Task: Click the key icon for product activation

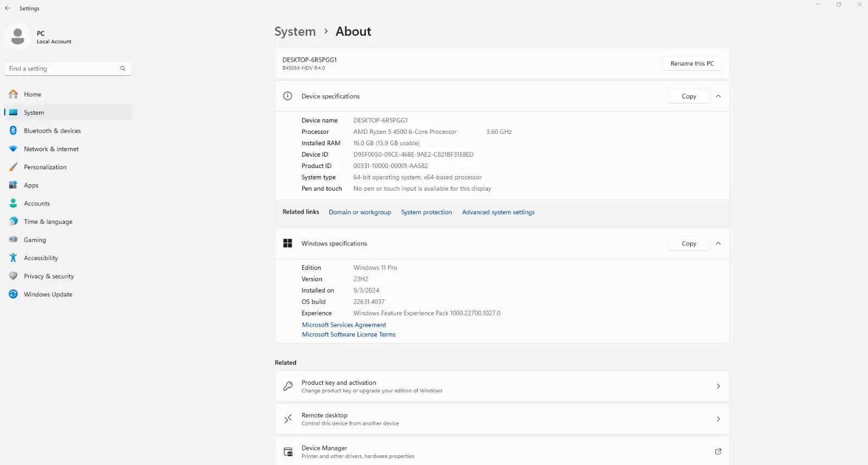Action: 288,386
